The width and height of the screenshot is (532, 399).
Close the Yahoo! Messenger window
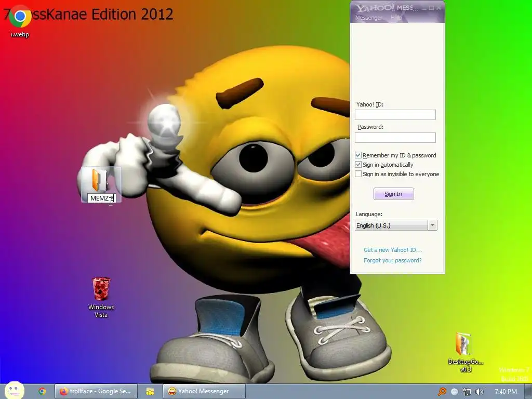pos(438,8)
